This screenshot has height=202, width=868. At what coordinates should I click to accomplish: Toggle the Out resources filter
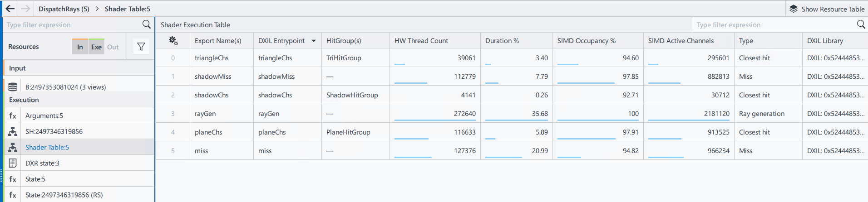[113, 47]
